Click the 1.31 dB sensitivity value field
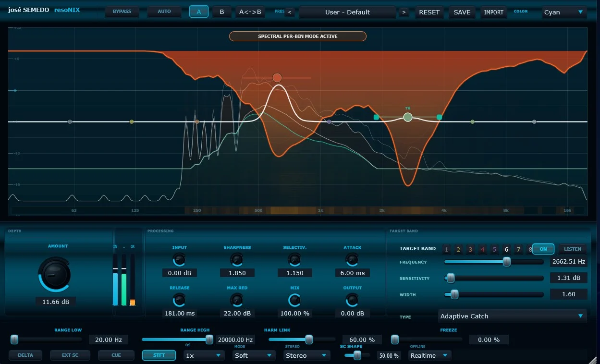Screen dimensions: 600x364 (x=569, y=278)
